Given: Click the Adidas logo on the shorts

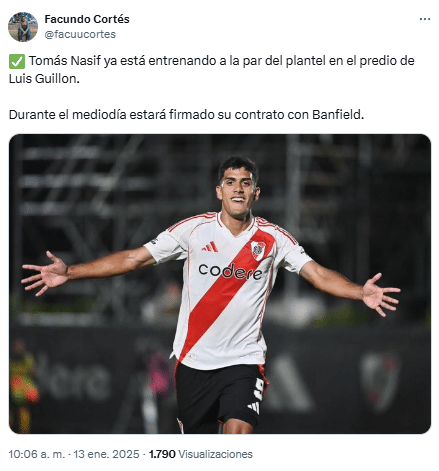Looking at the screenshot, I should (x=254, y=407).
